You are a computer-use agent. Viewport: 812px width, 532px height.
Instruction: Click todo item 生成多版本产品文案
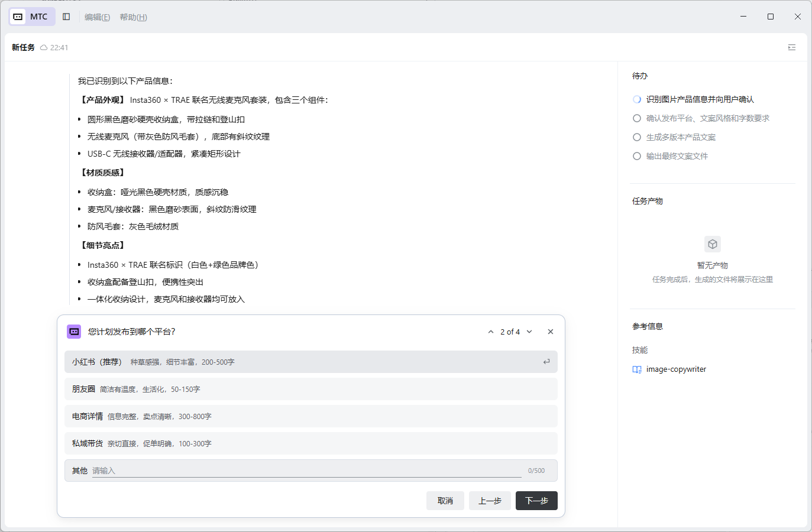coord(674,137)
